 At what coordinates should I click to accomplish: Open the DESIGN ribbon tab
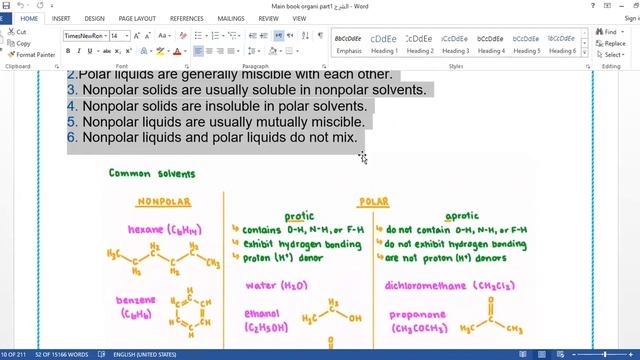coord(94,19)
